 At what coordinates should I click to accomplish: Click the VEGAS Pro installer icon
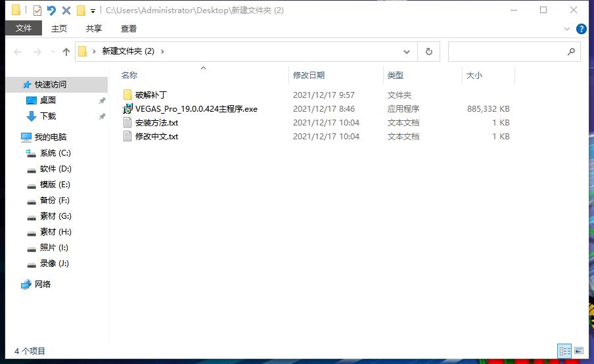[127, 108]
